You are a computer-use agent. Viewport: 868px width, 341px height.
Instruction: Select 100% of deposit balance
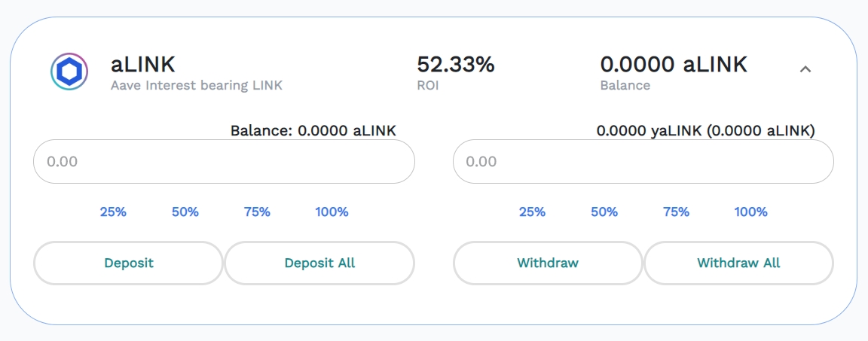click(332, 212)
